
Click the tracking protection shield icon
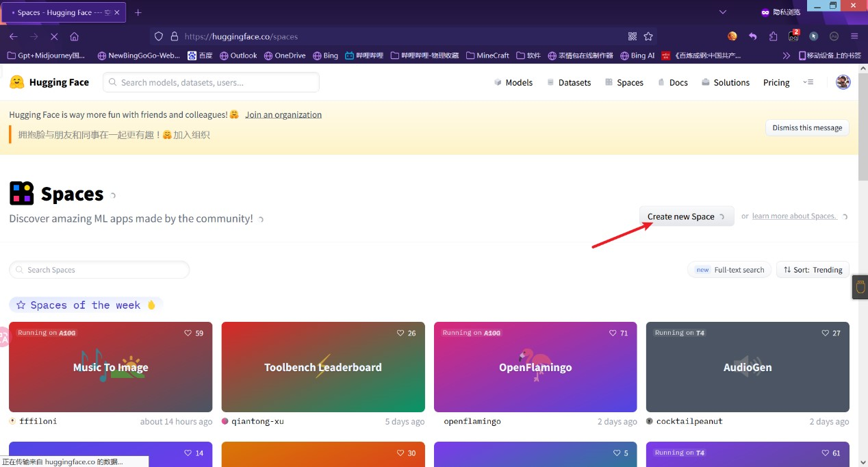click(x=159, y=36)
